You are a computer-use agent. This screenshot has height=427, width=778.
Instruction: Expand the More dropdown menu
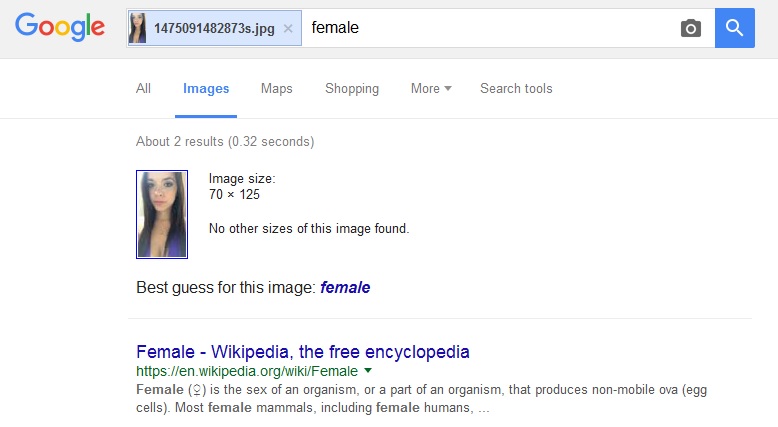tap(431, 88)
